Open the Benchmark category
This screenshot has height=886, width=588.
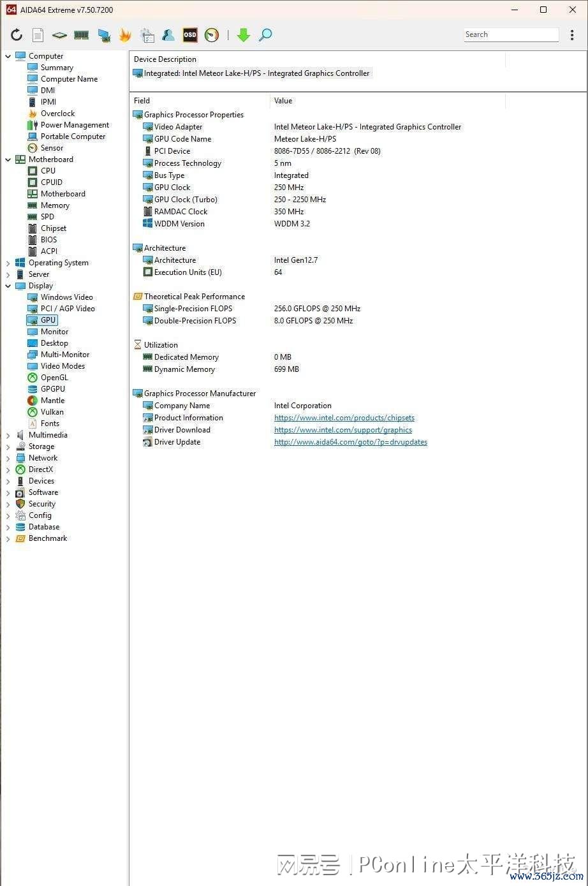[48, 538]
